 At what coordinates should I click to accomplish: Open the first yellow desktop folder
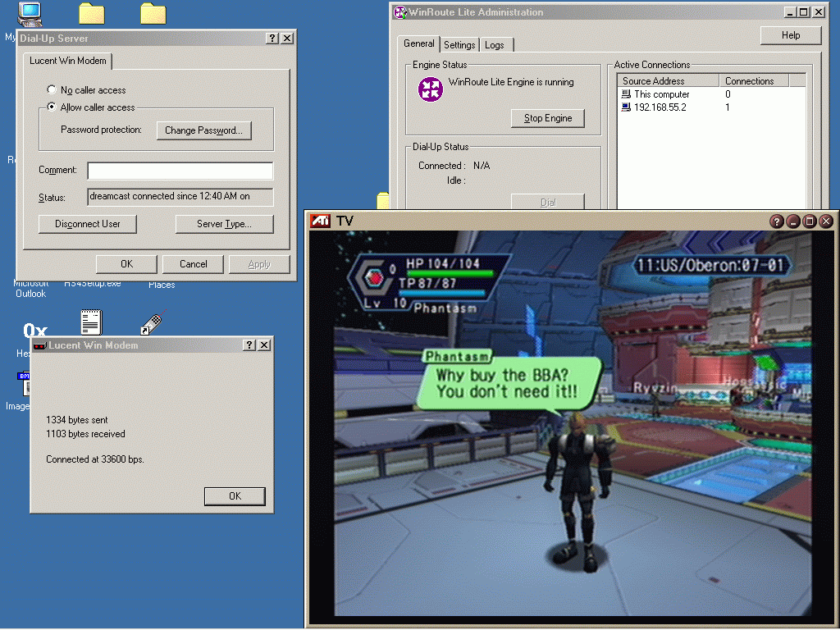[x=92, y=14]
